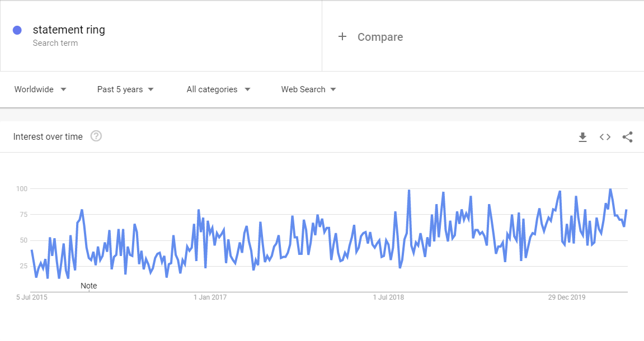Click the 5 Jul 2015 axis label
This screenshot has width=644, height=341.
click(32, 297)
